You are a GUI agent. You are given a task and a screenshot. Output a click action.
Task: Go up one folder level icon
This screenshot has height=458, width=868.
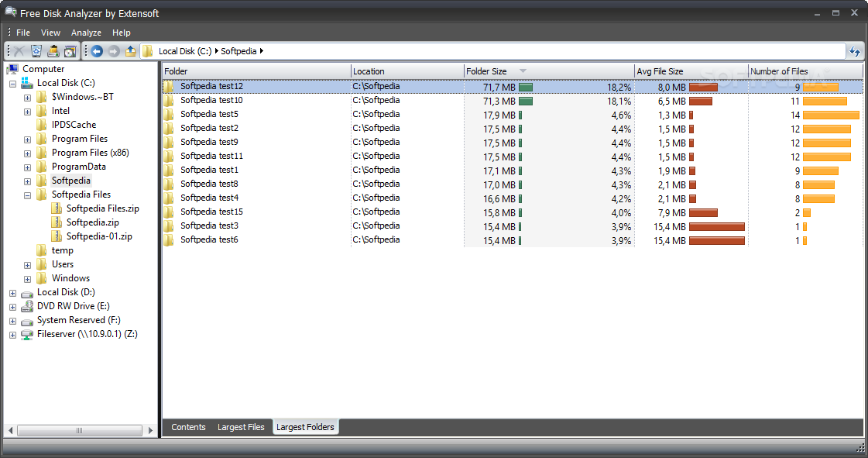(131, 51)
